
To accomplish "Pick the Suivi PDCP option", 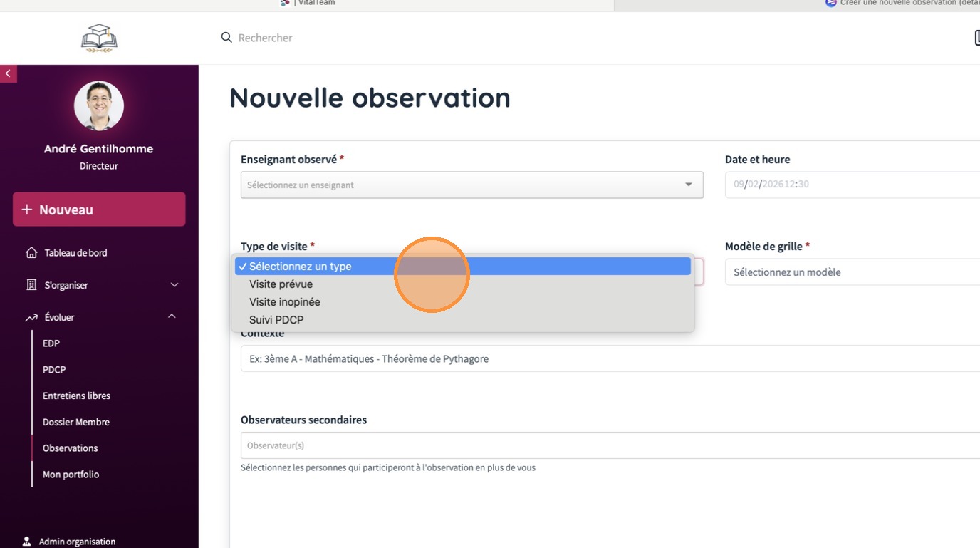I will tap(276, 320).
